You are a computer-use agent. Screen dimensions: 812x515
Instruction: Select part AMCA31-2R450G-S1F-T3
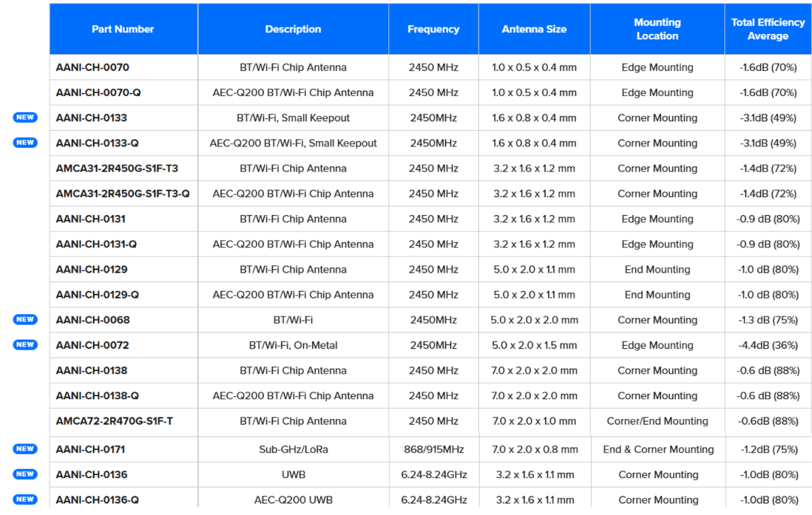[117, 168]
